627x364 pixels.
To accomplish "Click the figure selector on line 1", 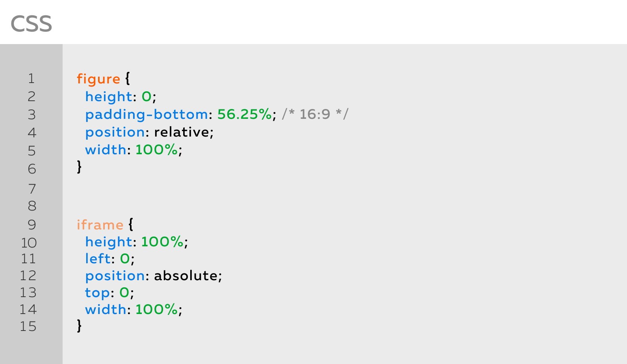I will (x=98, y=79).
